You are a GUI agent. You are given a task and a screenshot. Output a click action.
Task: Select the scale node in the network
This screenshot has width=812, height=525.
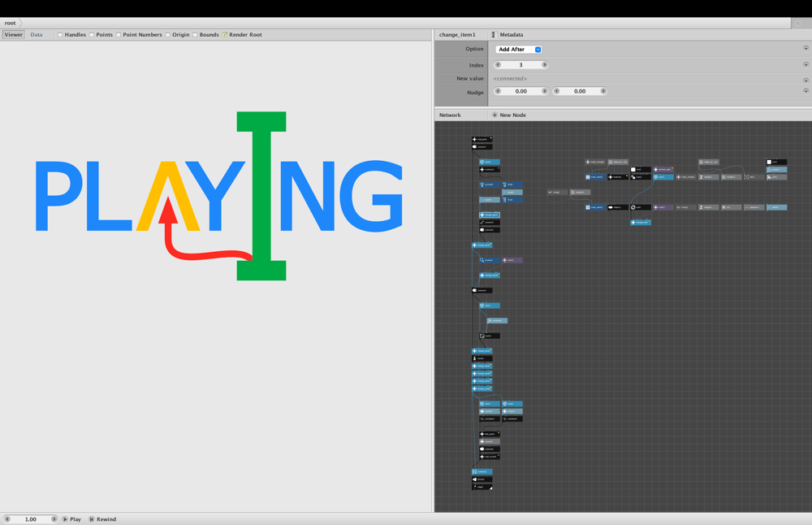[x=490, y=336]
